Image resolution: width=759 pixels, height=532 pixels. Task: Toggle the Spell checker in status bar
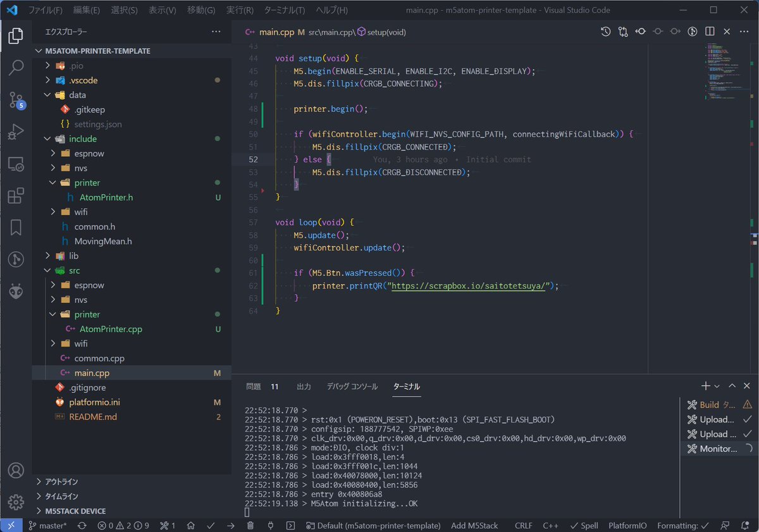coord(584,526)
